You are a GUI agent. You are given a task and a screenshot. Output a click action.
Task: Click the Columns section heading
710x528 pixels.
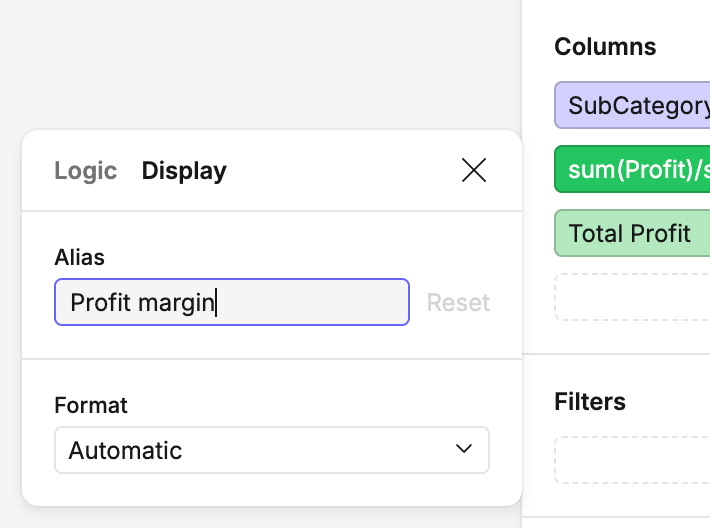coord(605,47)
